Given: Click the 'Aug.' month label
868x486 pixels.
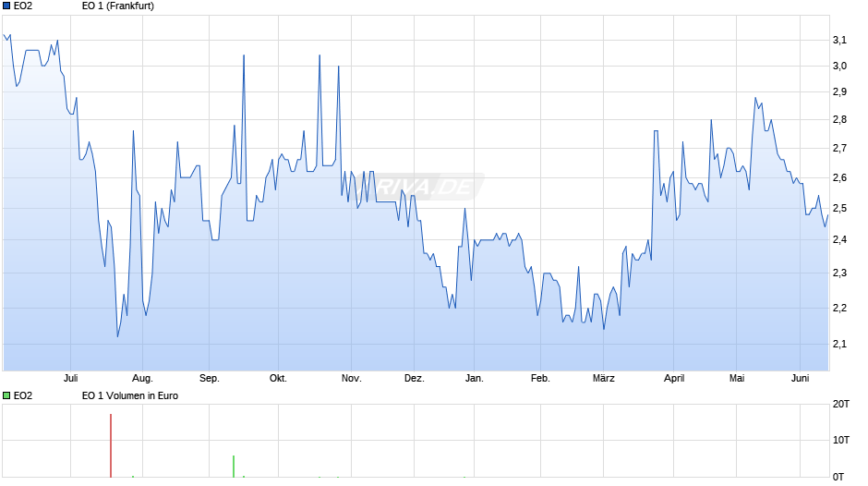Looking at the screenshot, I should [142, 379].
